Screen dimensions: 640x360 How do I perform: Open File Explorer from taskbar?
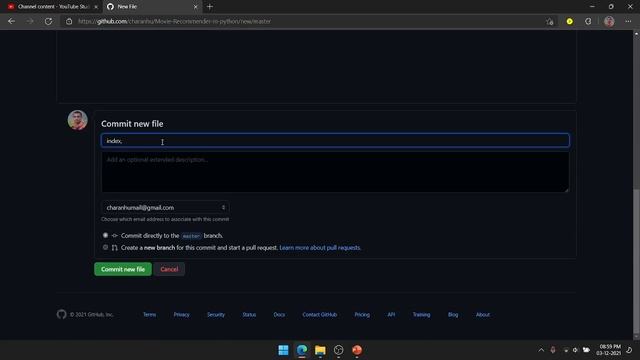(320, 350)
